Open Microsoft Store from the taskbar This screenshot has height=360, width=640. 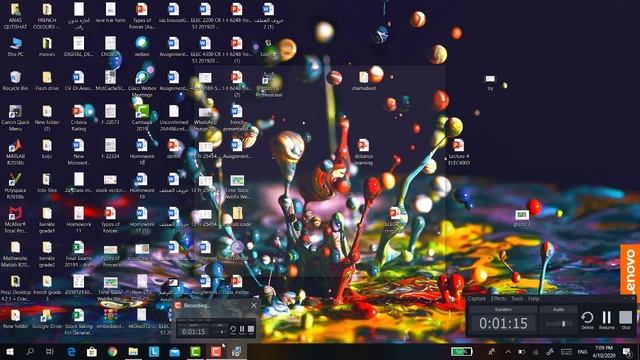coord(92,351)
